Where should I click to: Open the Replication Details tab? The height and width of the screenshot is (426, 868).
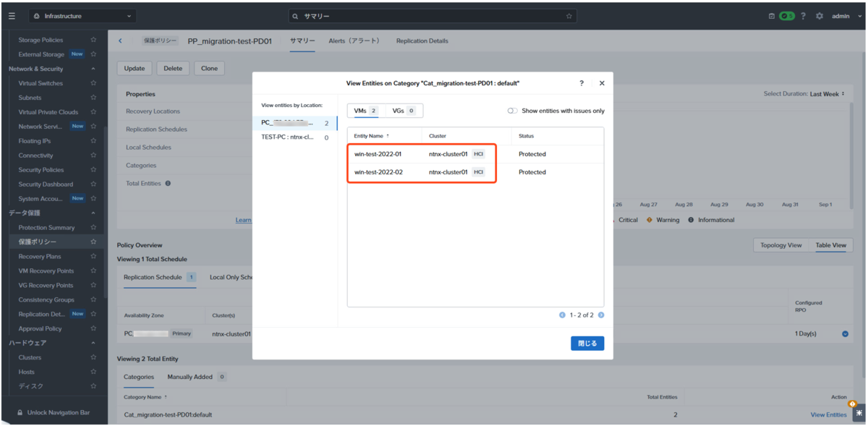[422, 41]
